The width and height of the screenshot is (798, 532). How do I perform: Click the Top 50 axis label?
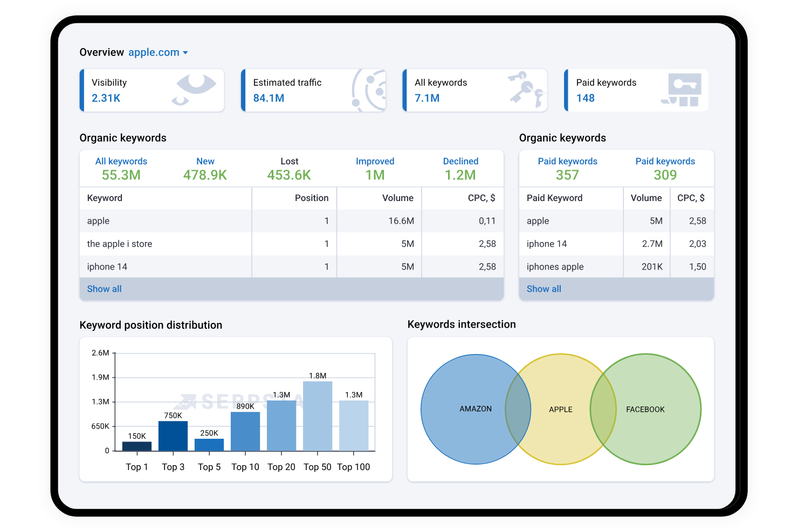point(318,467)
